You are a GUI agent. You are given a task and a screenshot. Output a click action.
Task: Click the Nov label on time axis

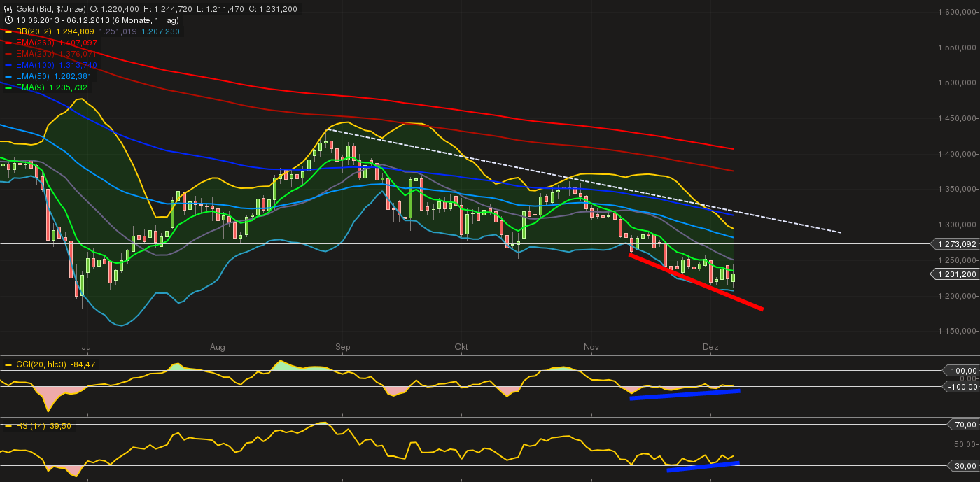(591, 346)
